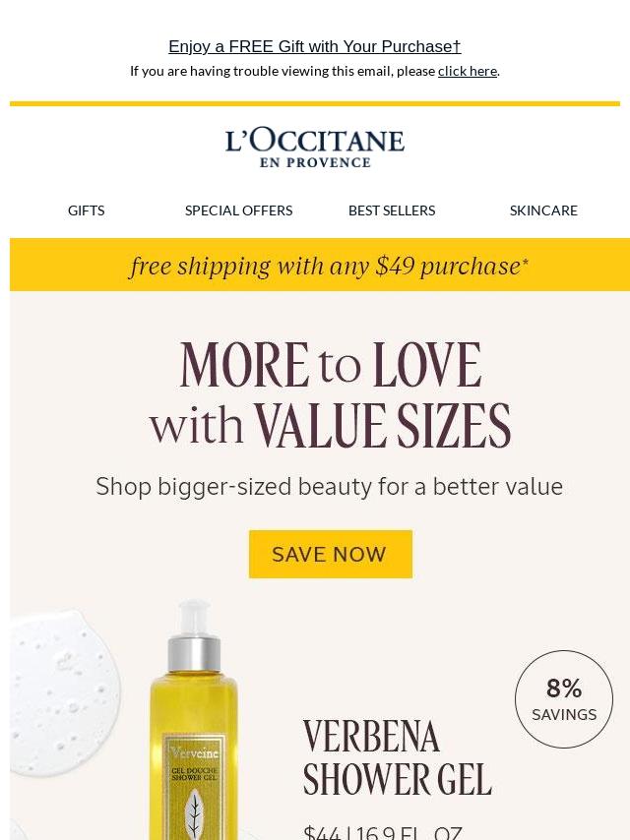Open the 'Enjoy a FREE Gift' link
The image size is (630, 840).
click(x=315, y=46)
